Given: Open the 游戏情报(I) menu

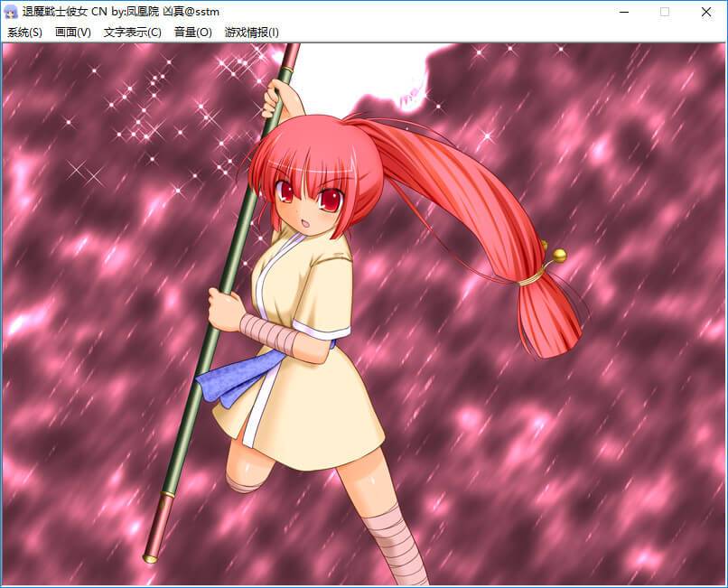Looking at the screenshot, I should [x=252, y=33].
